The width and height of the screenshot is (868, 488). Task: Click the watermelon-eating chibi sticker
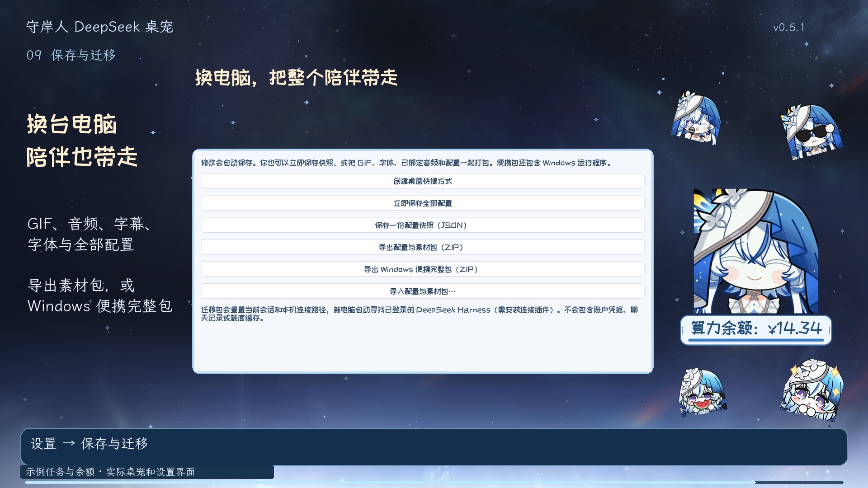(703, 392)
